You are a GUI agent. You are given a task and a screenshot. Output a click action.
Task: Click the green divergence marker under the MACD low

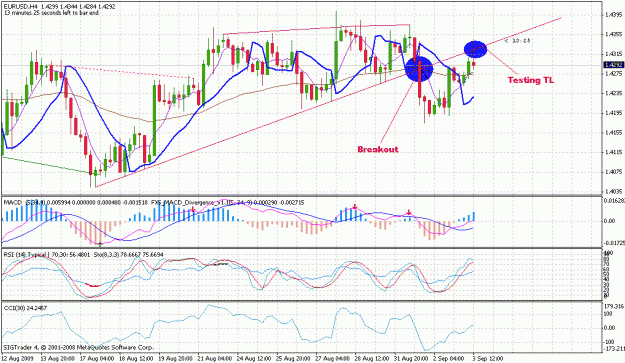[x=100, y=244]
